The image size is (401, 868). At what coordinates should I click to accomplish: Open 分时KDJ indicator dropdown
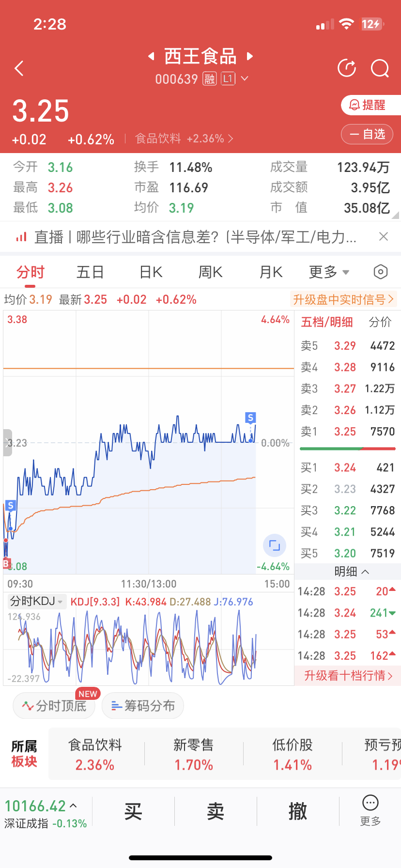pyautogui.click(x=37, y=602)
